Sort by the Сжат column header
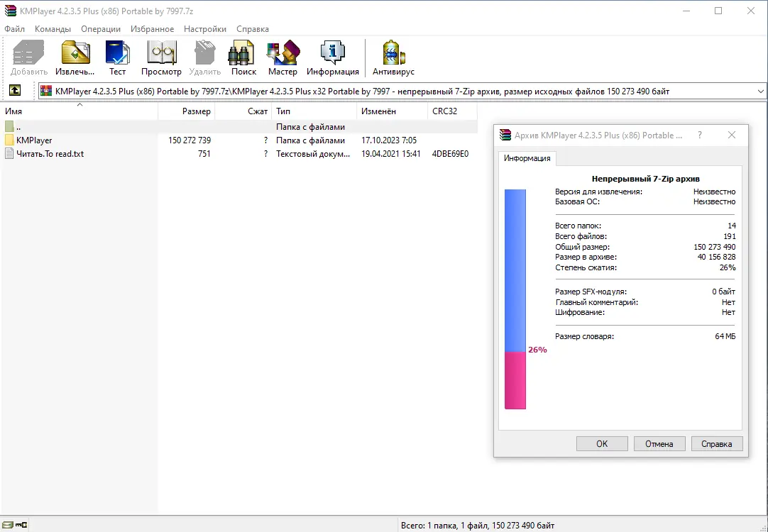 [x=243, y=111]
